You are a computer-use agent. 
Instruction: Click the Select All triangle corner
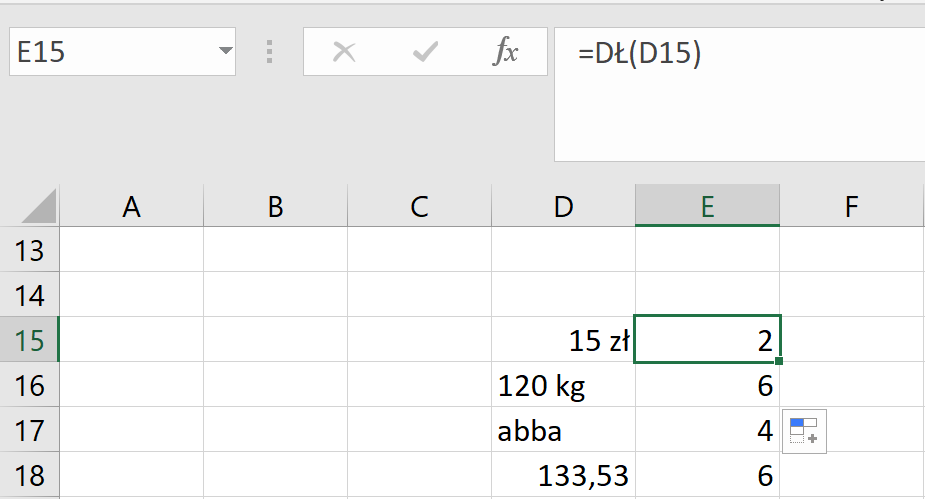(40, 207)
